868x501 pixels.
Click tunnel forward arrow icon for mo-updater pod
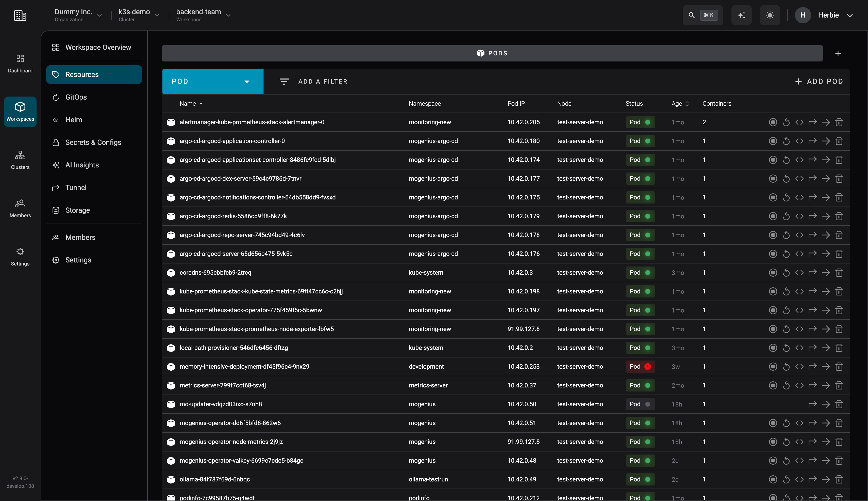pos(812,404)
